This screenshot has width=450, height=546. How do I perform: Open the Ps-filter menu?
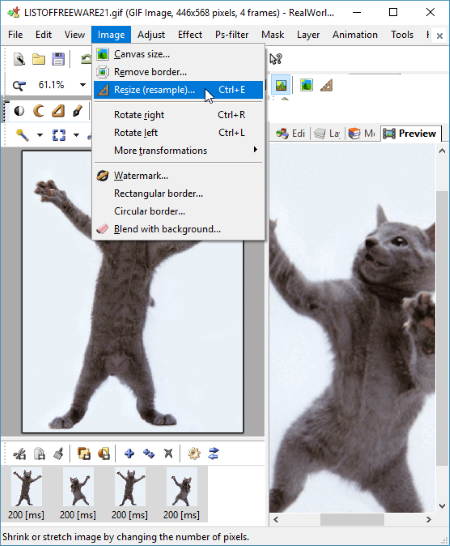click(232, 34)
